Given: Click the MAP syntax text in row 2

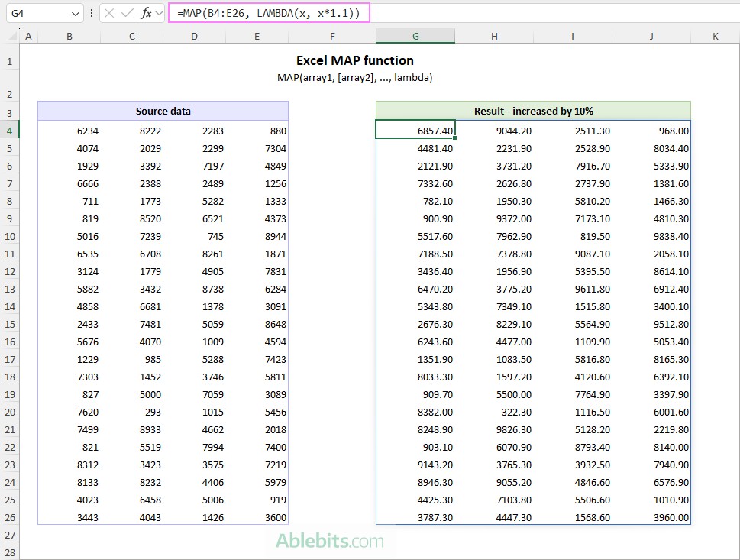Looking at the screenshot, I should 355,77.
